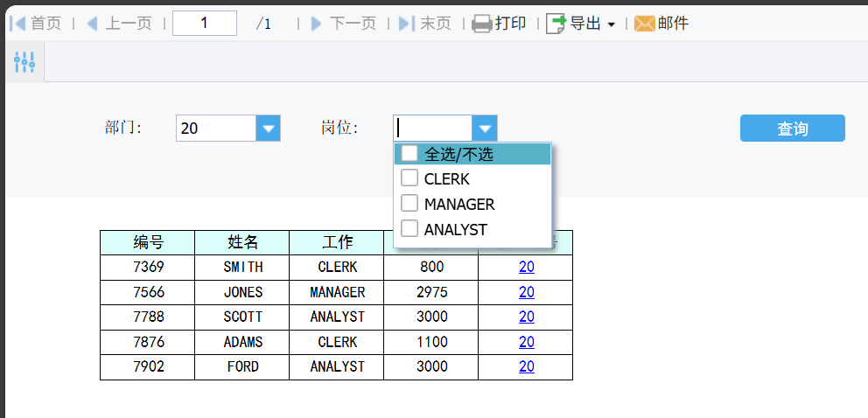Click the 姓名 column header
This screenshot has height=418, width=868.
(x=242, y=243)
